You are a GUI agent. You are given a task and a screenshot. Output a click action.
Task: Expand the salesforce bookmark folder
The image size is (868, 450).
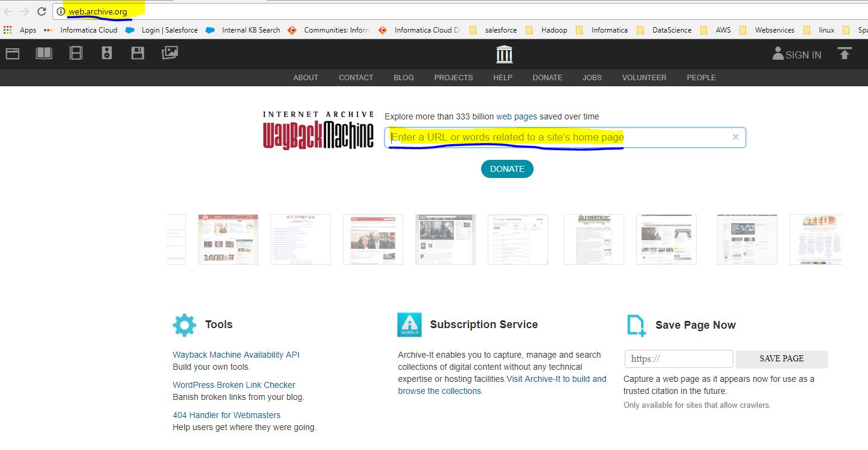coord(493,30)
